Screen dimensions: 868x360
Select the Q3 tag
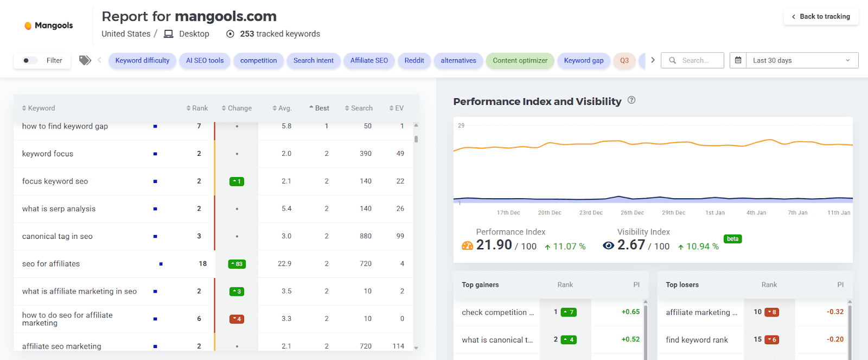[624, 61]
